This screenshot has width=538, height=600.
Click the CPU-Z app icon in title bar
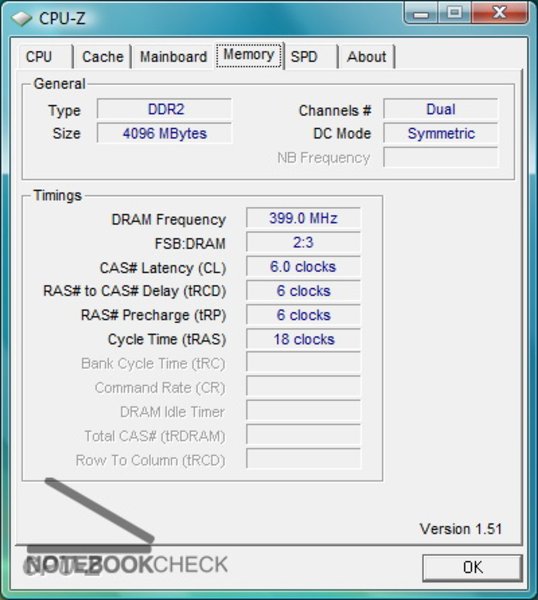pyautogui.click(x=21, y=18)
